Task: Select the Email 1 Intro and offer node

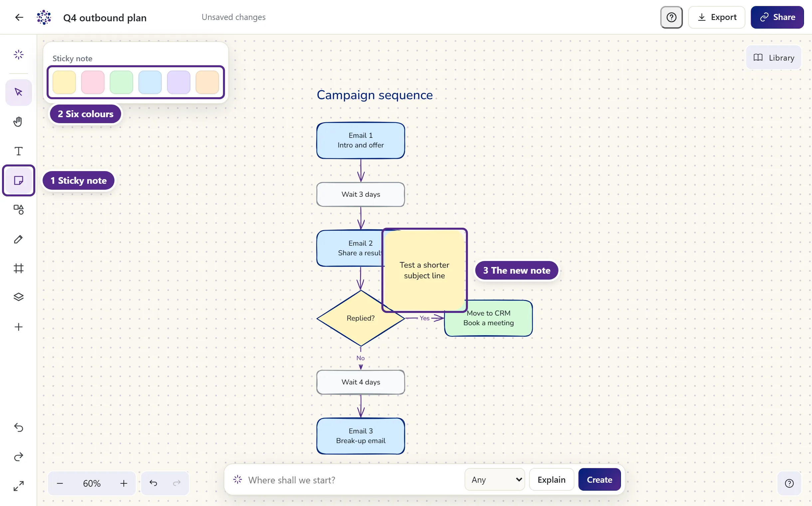Action: point(361,140)
